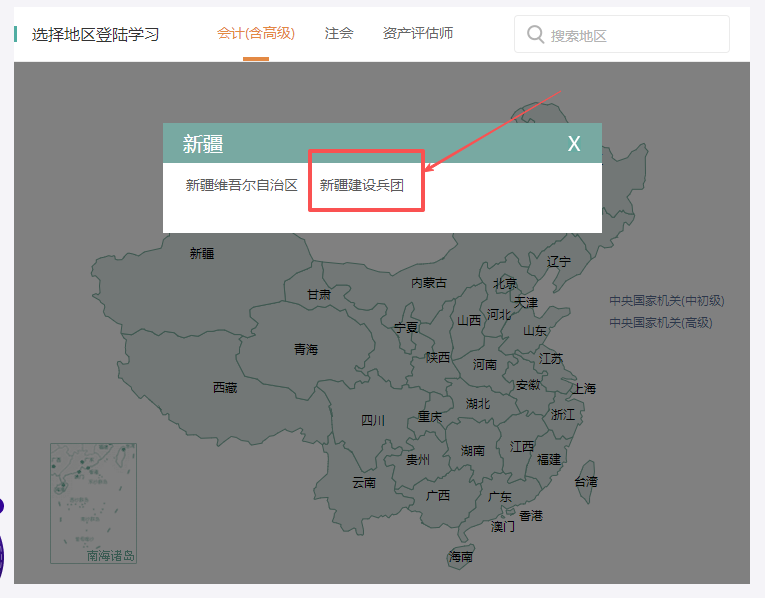Pick 江苏 on the map
Image resolution: width=765 pixels, height=598 pixels.
click(x=551, y=359)
